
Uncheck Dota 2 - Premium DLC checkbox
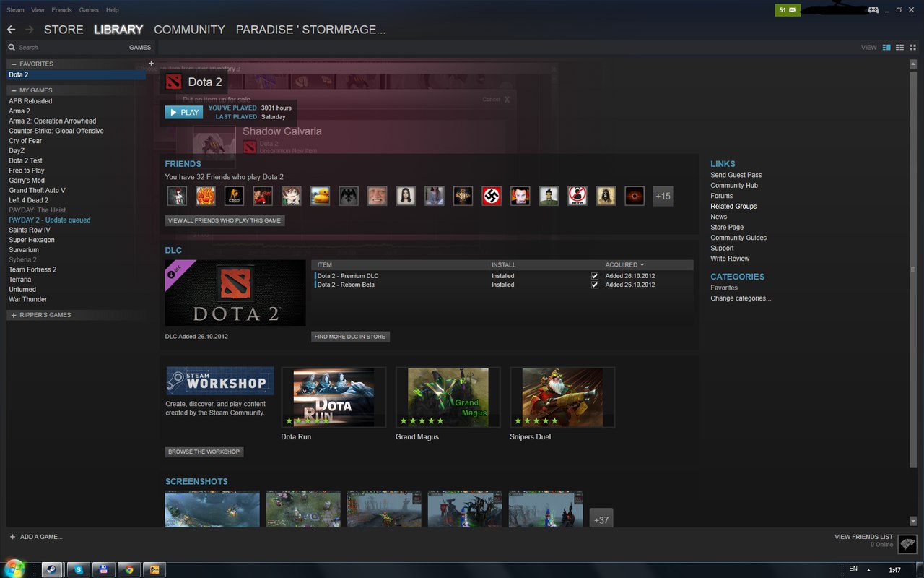(595, 276)
